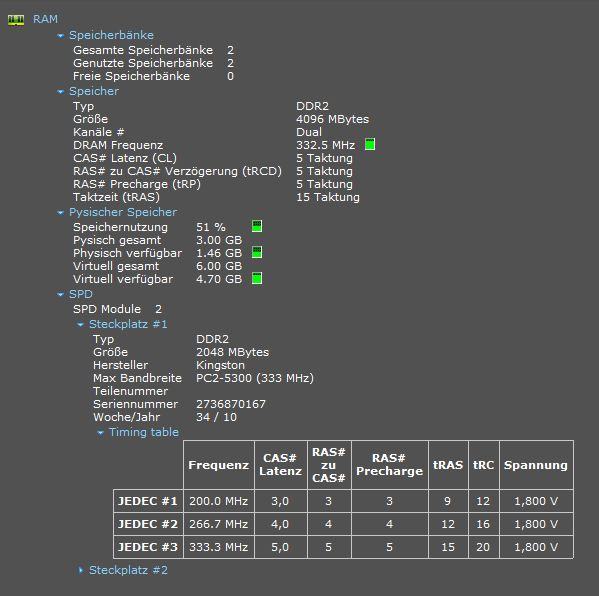Click the 4.70 GB virtual available value

(219, 279)
